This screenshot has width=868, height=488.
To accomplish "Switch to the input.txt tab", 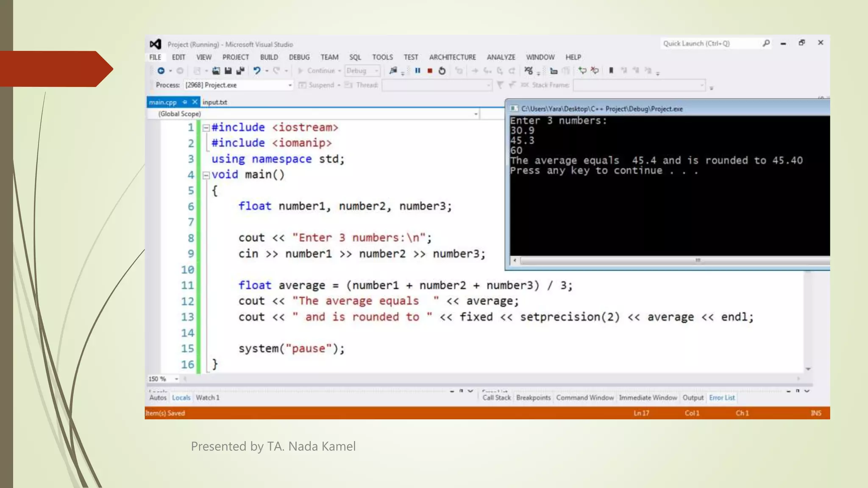I will [215, 102].
